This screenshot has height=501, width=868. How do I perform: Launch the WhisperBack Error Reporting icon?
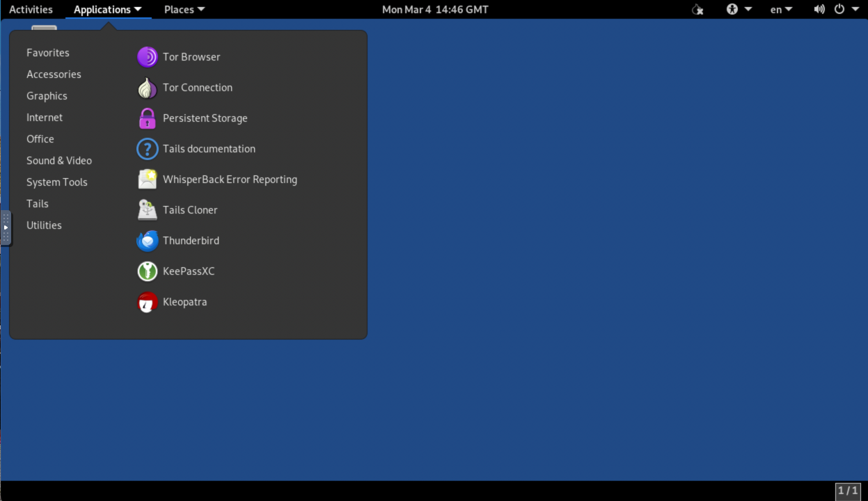pyautogui.click(x=148, y=180)
